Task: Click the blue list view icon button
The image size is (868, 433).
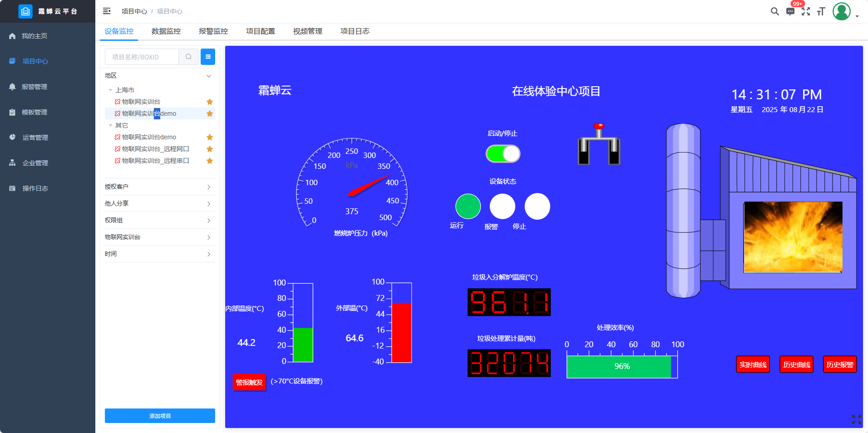Action: point(208,57)
